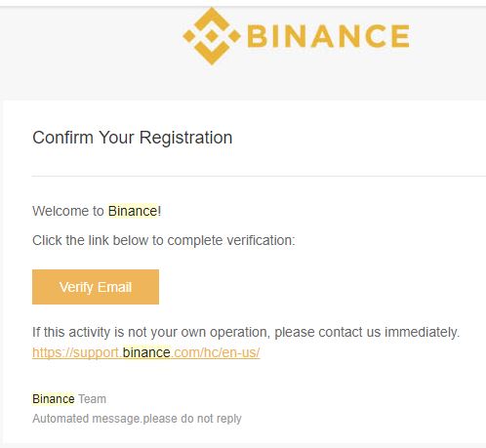Click the 'If this activity is not' sentence

click(x=246, y=333)
